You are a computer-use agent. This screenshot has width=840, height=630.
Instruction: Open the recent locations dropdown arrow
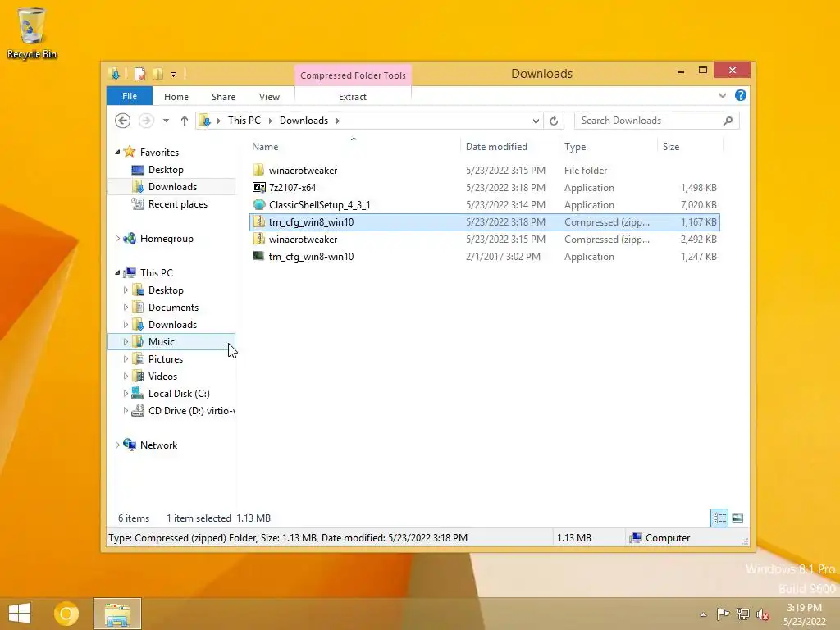[x=166, y=121]
